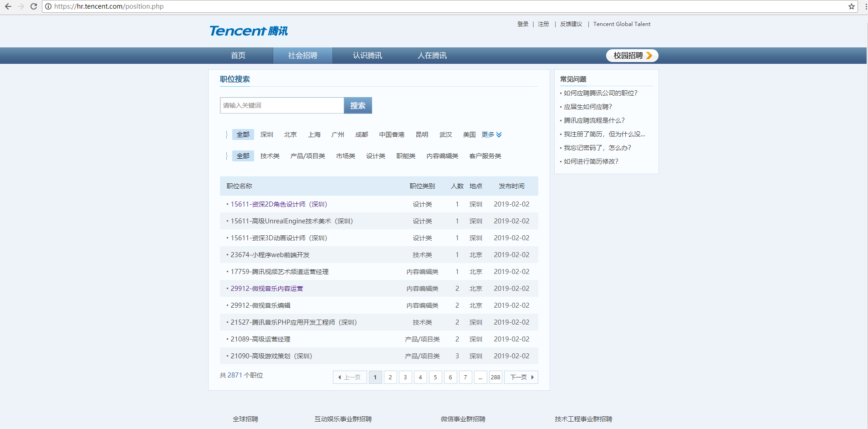Go to results page 2
868x429 pixels.
(390, 377)
